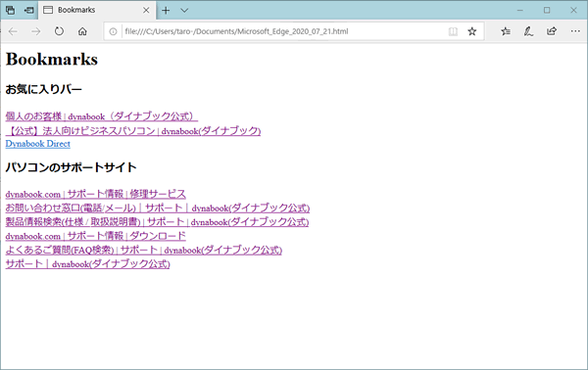Go forward with the arrow button

pos(36,31)
